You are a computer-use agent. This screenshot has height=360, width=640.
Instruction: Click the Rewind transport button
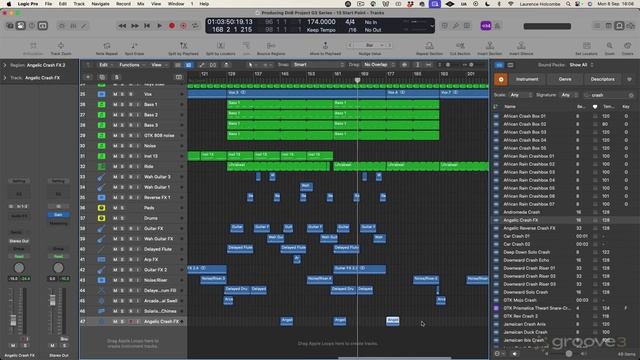[122, 26]
